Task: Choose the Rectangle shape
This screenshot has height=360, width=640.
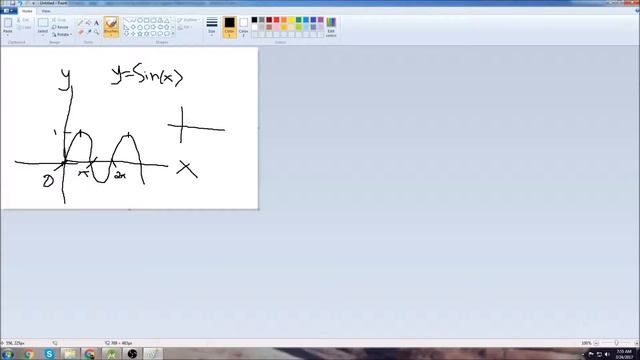Action: point(147,20)
